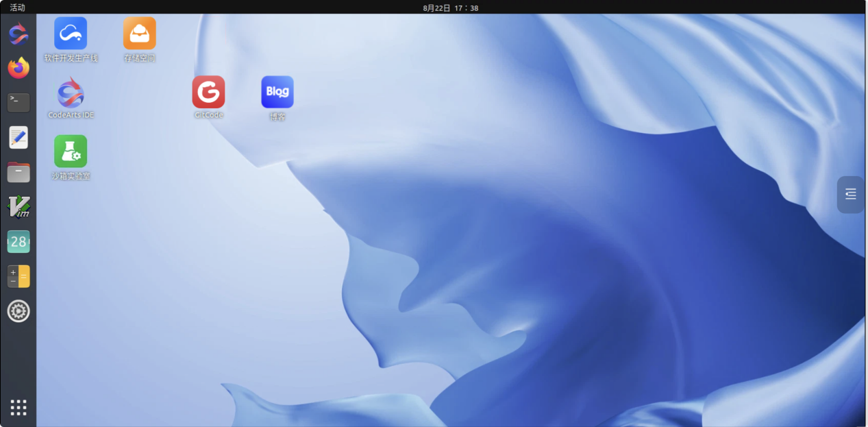Select the green flask 沙箱实验室 desktop icon
This screenshot has width=868, height=427.
click(x=71, y=151)
